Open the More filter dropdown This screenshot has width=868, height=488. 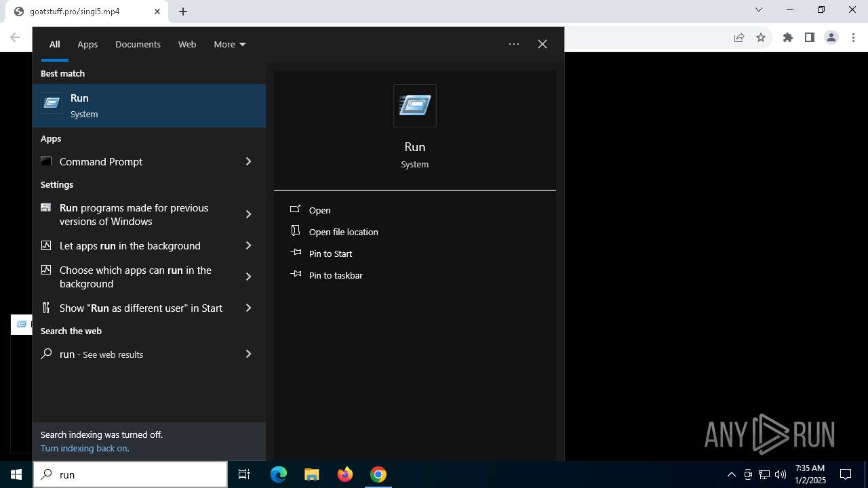point(230,44)
